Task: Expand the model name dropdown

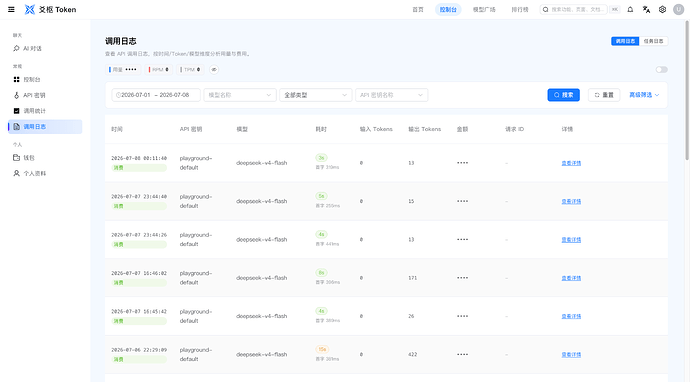Action: 240,95
